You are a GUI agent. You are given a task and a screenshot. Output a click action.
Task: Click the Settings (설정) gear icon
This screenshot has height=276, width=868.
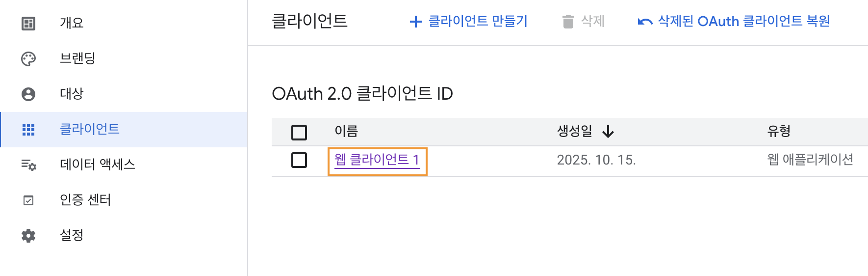coord(28,236)
